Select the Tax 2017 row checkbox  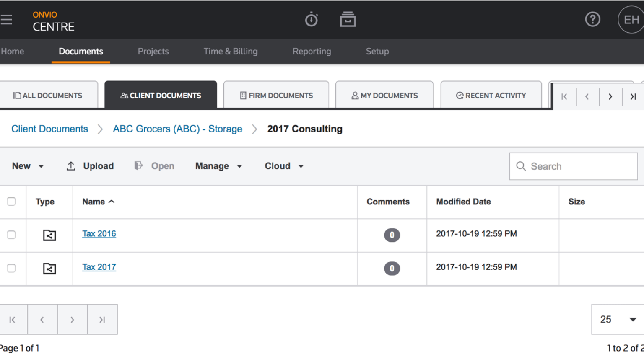click(x=11, y=268)
